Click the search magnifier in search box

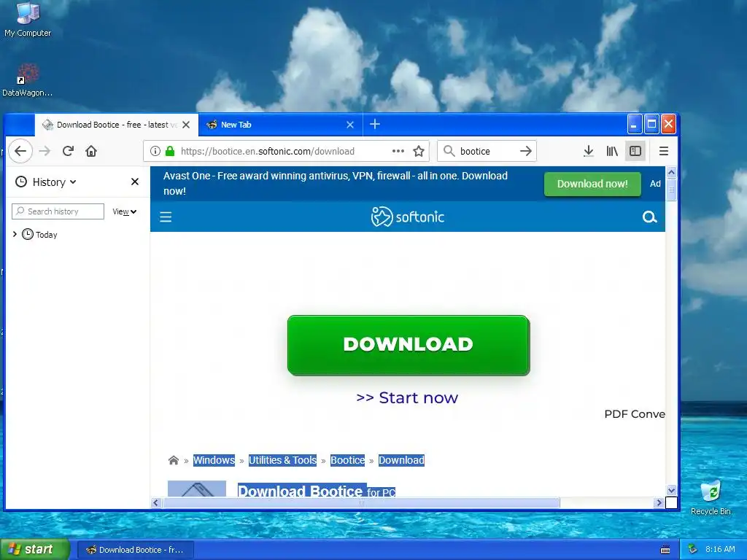tap(449, 152)
